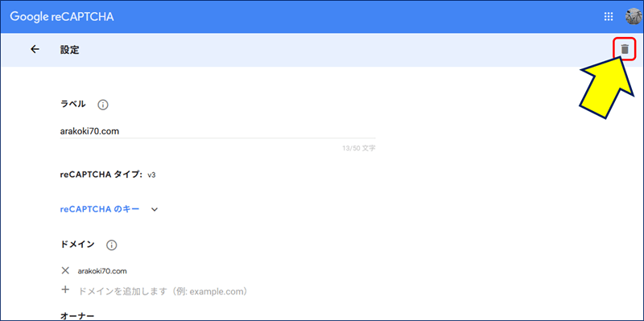Viewport: 644px width, 321px height.
Task: Open the Google apps grid
Action: pyautogui.click(x=609, y=16)
